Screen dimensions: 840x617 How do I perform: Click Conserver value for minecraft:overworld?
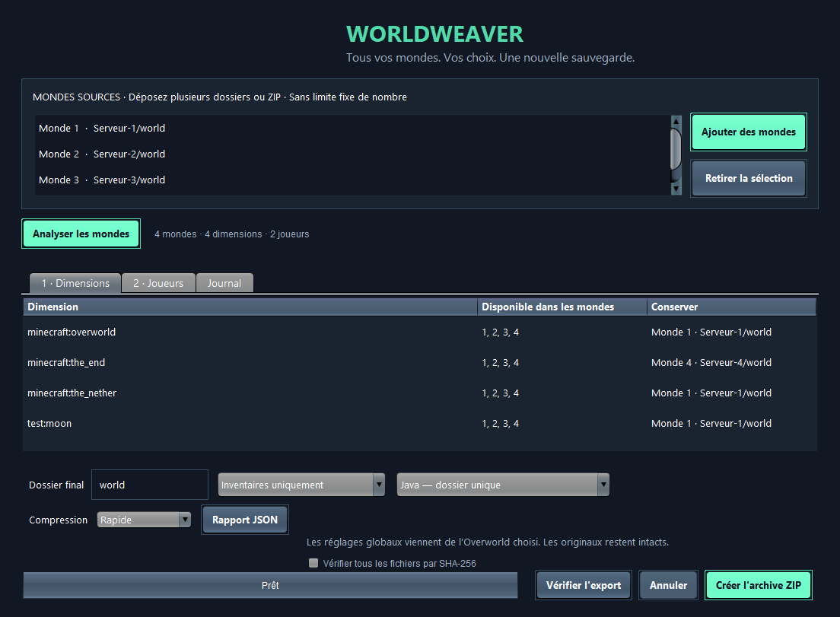pos(711,332)
